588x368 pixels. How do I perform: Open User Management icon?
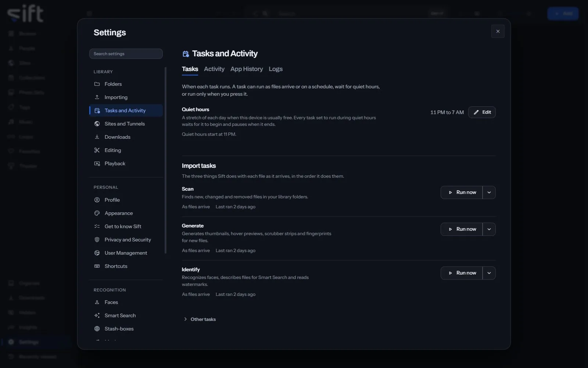click(x=97, y=253)
